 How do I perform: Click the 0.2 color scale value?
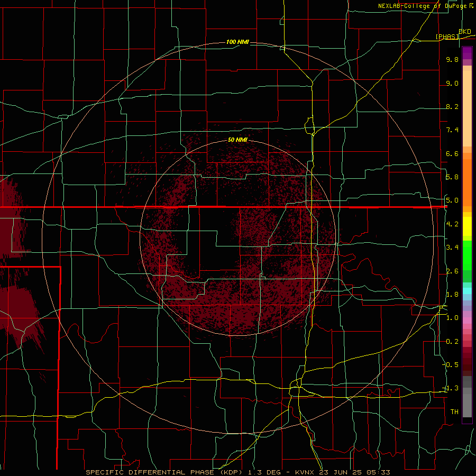coord(452,342)
